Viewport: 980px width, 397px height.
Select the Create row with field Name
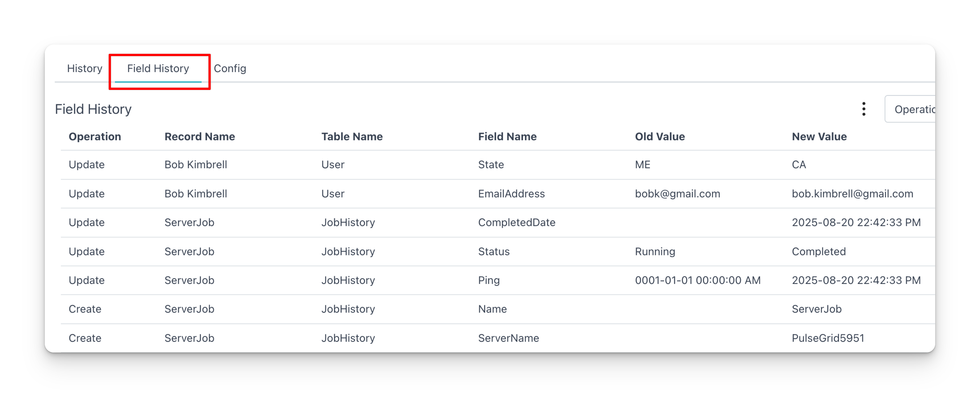tap(498, 309)
